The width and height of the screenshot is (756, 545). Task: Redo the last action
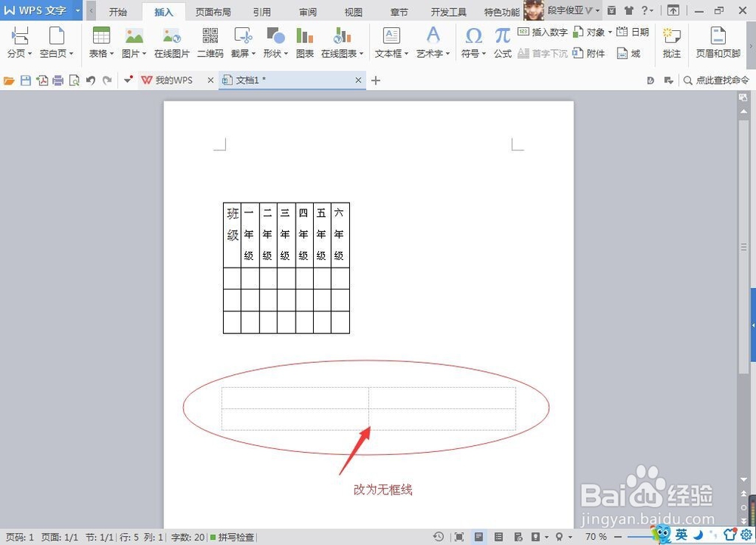(x=107, y=80)
